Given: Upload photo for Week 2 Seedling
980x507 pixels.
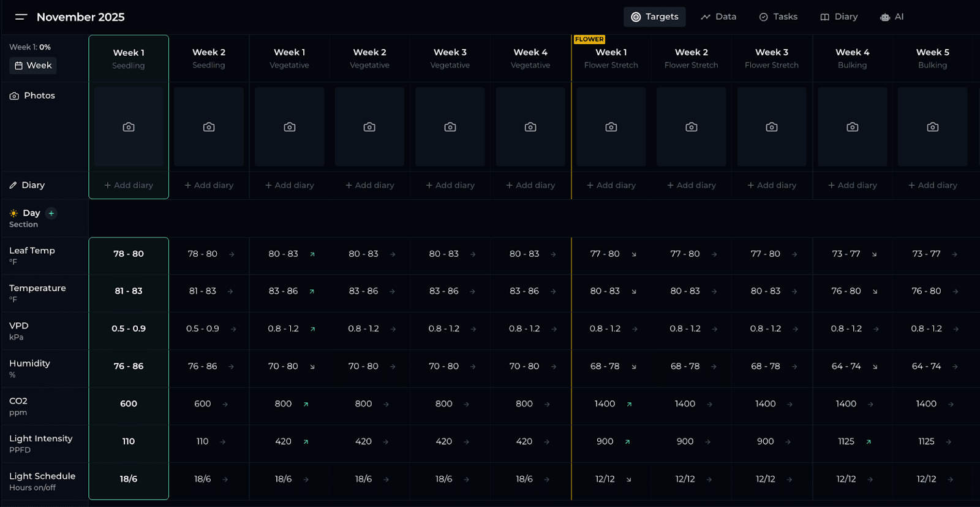Looking at the screenshot, I should tap(209, 127).
